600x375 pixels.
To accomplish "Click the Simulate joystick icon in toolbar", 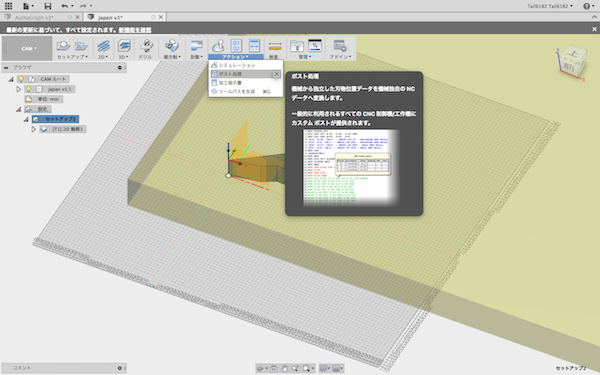I will tap(218, 46).
